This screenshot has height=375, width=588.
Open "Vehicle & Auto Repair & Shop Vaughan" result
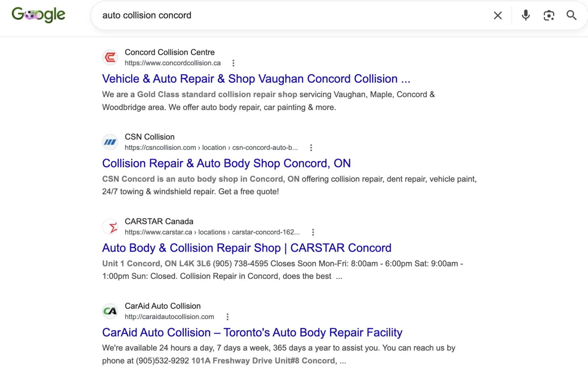click(x=256, y=79)
